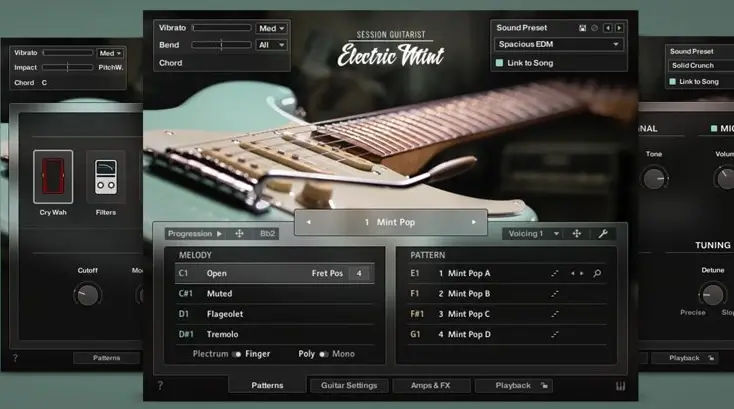The width and height of the screenshot is (734, 409).
Task: Click the Tone knob in right window
Action: coord(654,179)
